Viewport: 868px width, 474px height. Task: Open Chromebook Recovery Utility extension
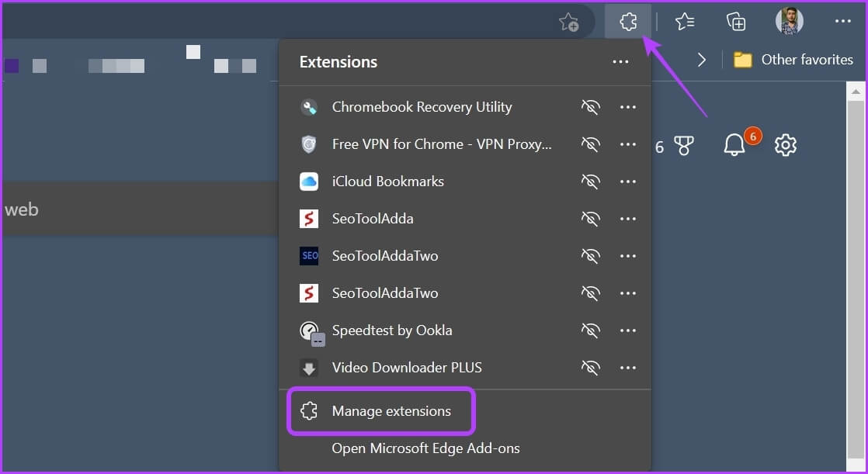pos(422,107)
